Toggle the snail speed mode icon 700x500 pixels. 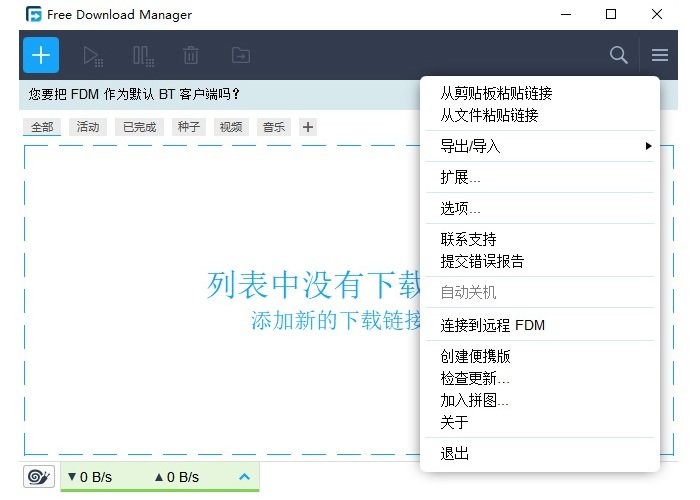pos(39,477)
